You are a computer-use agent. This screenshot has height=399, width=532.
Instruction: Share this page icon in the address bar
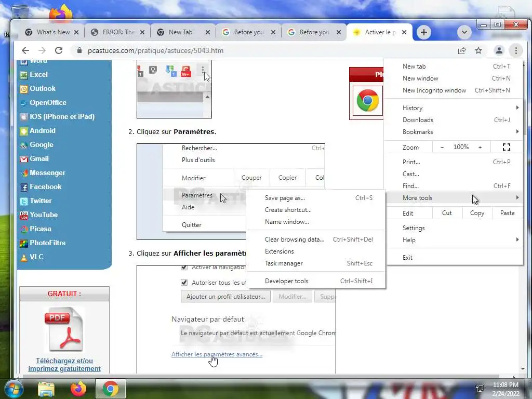pyautogui.click(x=462, y=50)
